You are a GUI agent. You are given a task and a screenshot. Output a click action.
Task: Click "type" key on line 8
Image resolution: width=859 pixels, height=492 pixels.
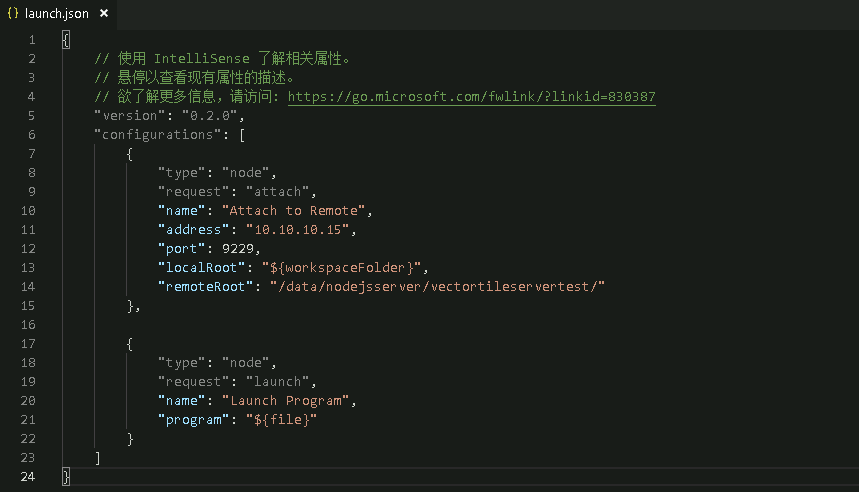point(181,173)
